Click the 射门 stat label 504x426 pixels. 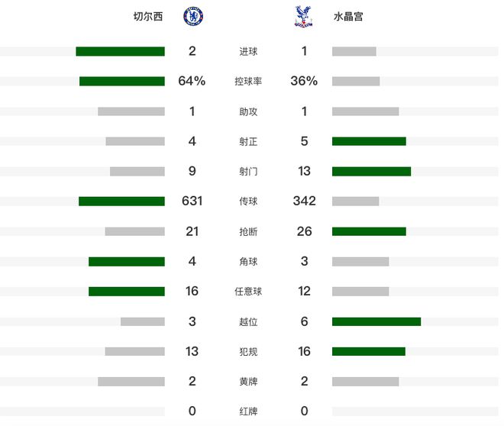[248, 171]
